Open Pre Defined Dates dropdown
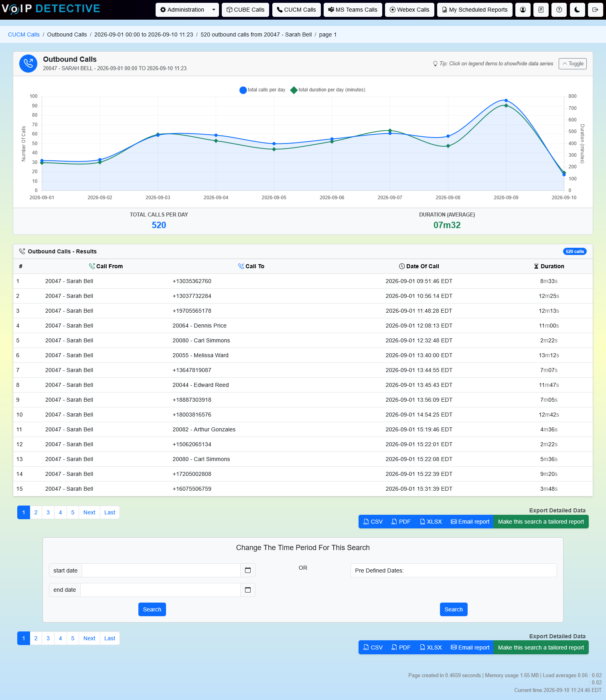This screenshot has height=700, width=606. [x=454, y=571]
